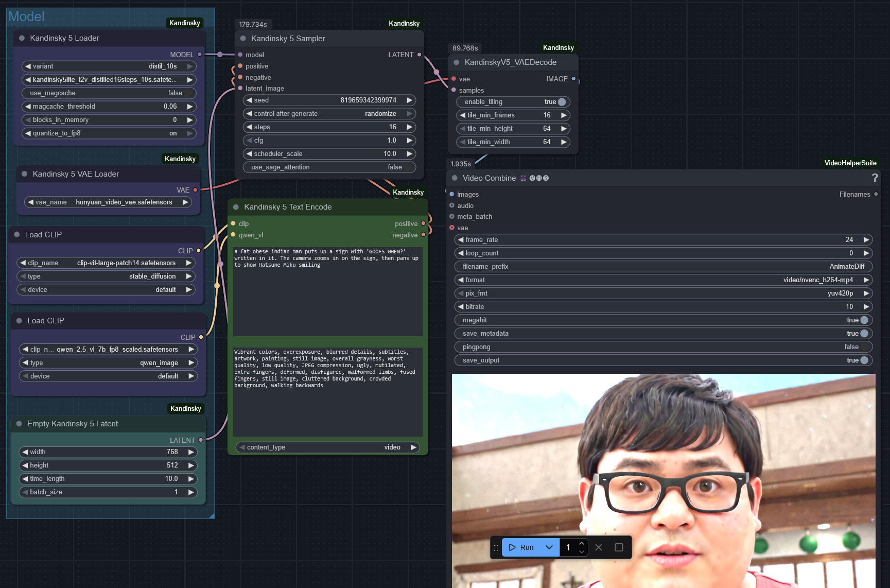Open the Video Combine help question mark
The width and height of the screenshot is (890, 588).
875,178
